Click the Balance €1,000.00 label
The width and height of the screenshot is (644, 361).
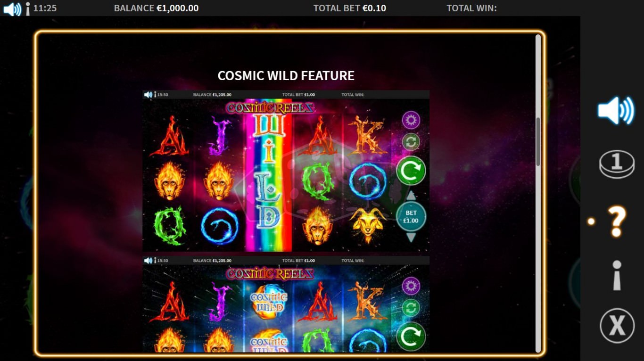(x=156, y=8)
